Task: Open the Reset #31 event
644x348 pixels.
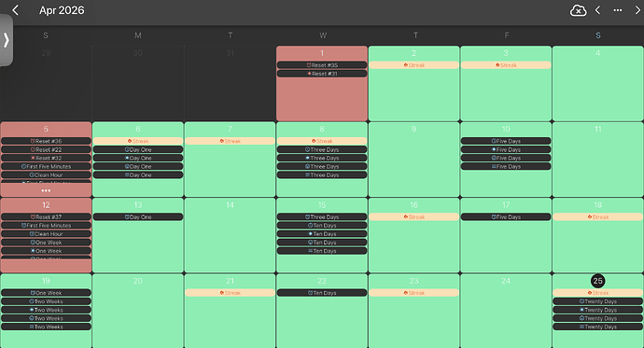Action: [x=322, y=74]
